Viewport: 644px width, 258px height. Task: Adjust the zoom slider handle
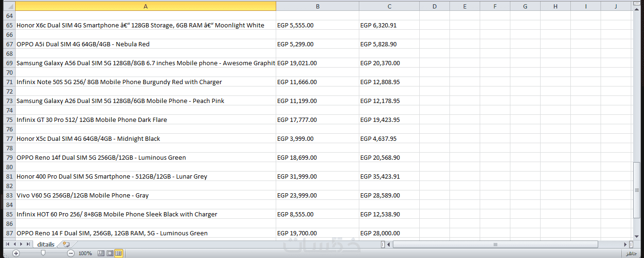click(x=43, y=253)
